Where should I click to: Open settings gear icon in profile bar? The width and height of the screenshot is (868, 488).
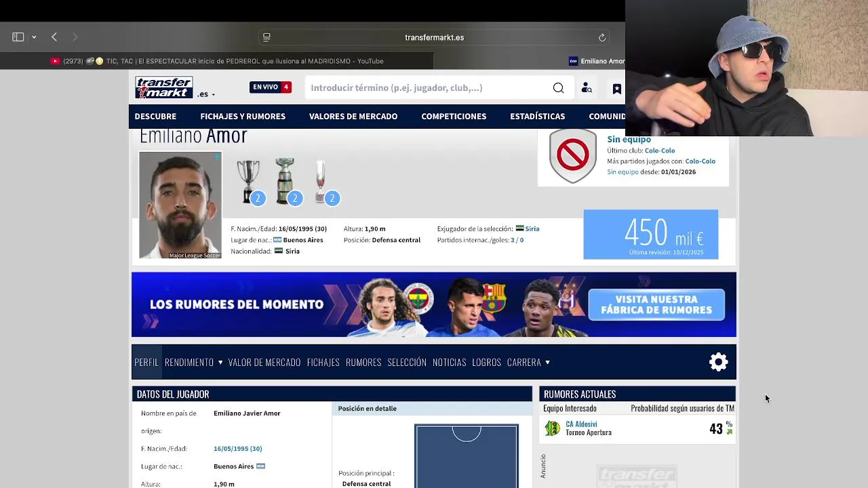(718, 362)
